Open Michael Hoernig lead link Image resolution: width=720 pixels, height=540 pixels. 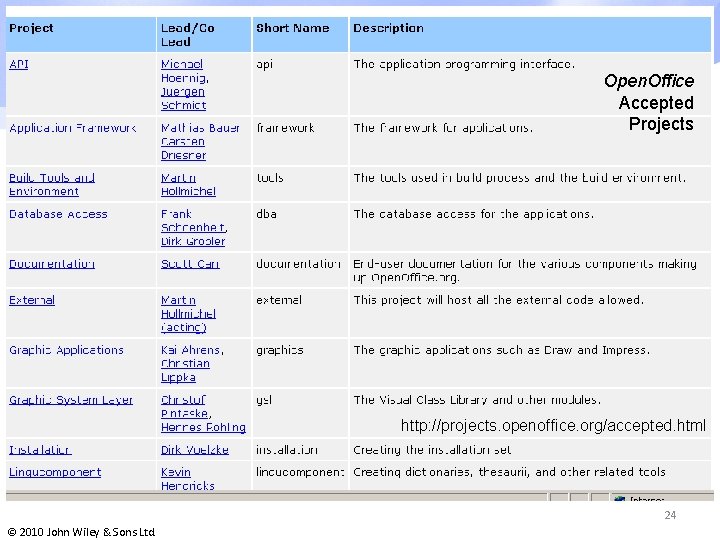pyautogui.click(x=185, y=71)
